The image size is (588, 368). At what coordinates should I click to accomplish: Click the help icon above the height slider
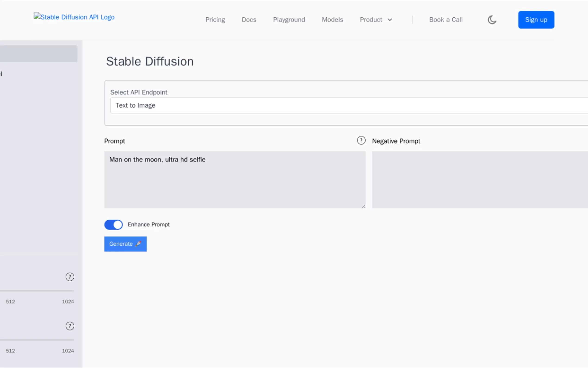[70, 326]
